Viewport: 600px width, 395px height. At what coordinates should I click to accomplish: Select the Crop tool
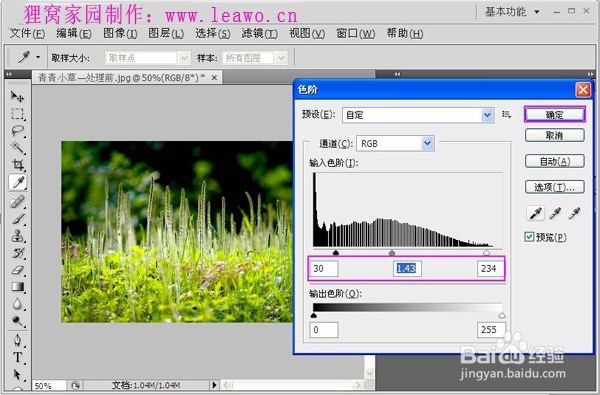(x=18, y=165)
